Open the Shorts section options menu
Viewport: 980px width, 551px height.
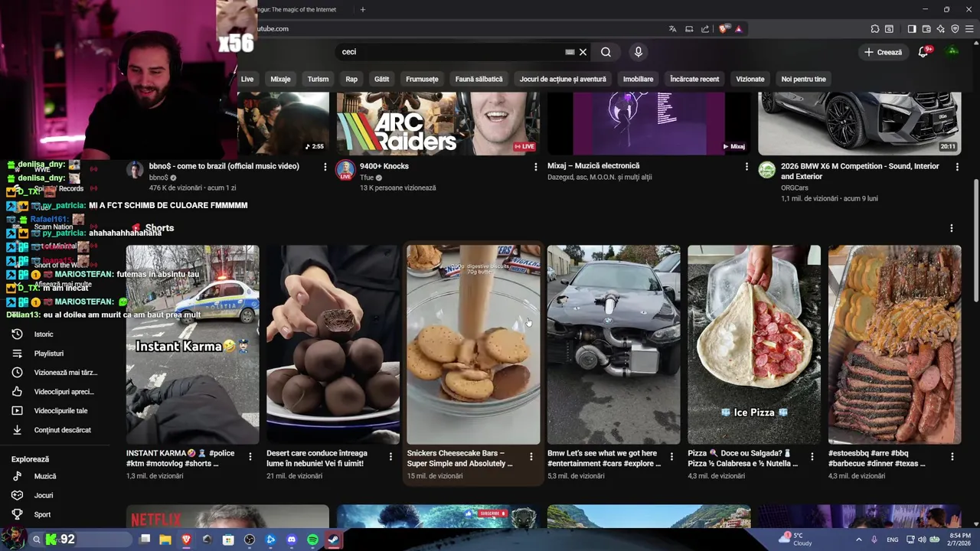tap(952, 228)
